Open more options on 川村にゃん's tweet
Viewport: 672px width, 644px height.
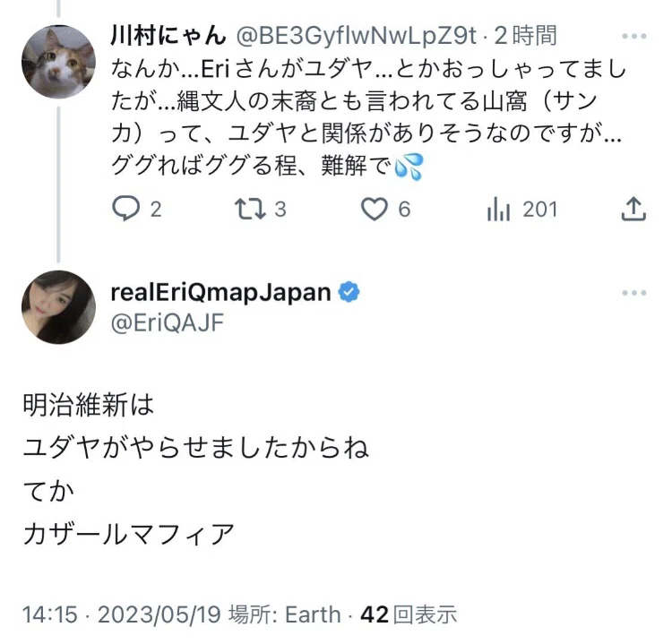(633, 37)
